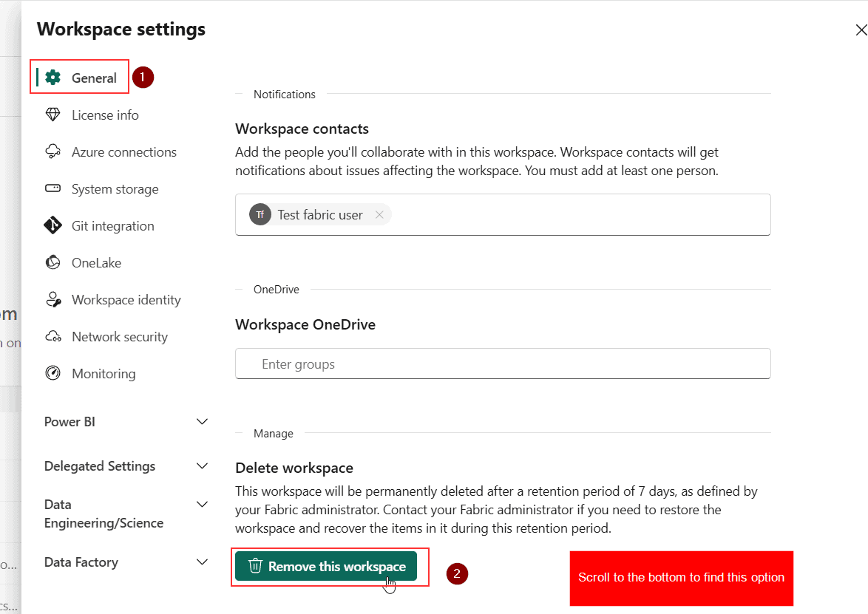
Task: Click the General gear icon
Action: [x=52, y=78]
